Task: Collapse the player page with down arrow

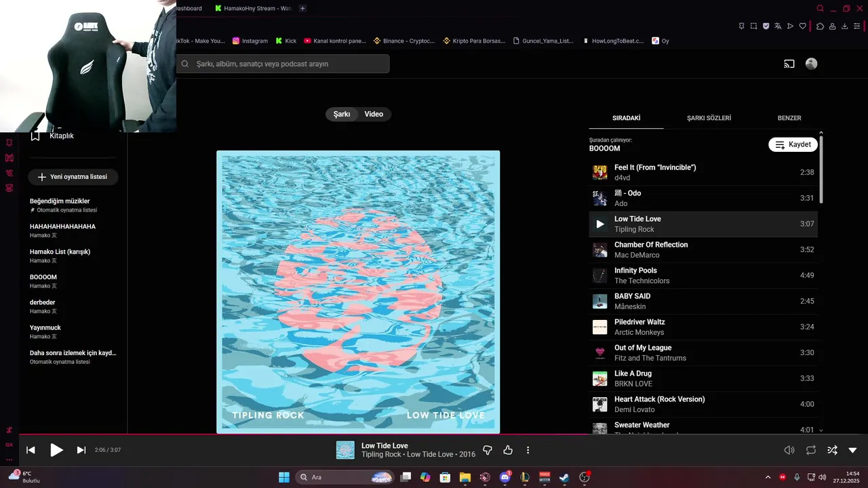Action: [x=852, y=450]
